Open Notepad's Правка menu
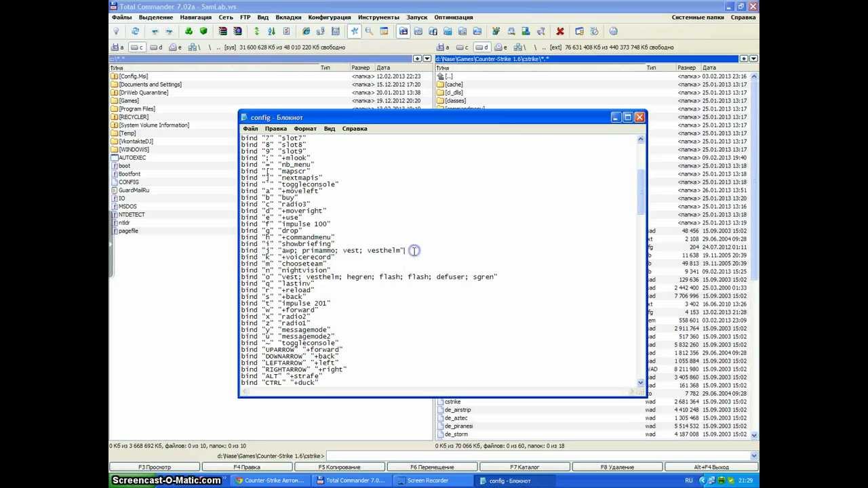868x488 pixels. (275, 129)
